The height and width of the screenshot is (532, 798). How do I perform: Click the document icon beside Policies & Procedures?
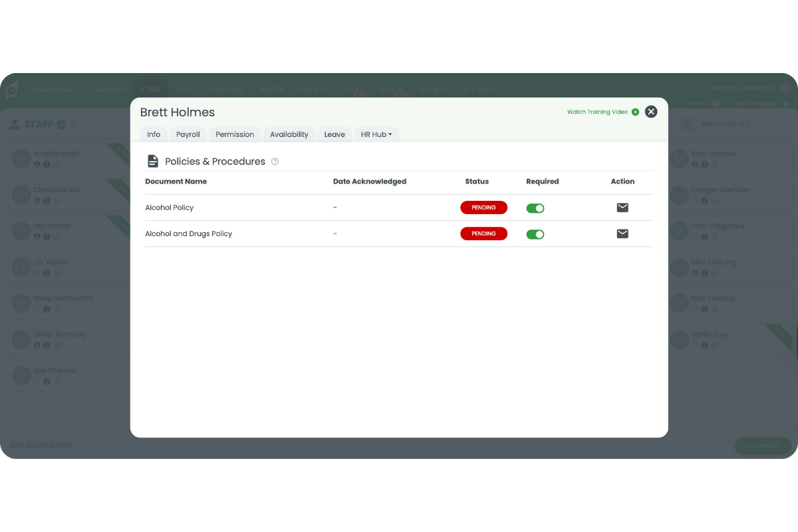pos(153,161)
